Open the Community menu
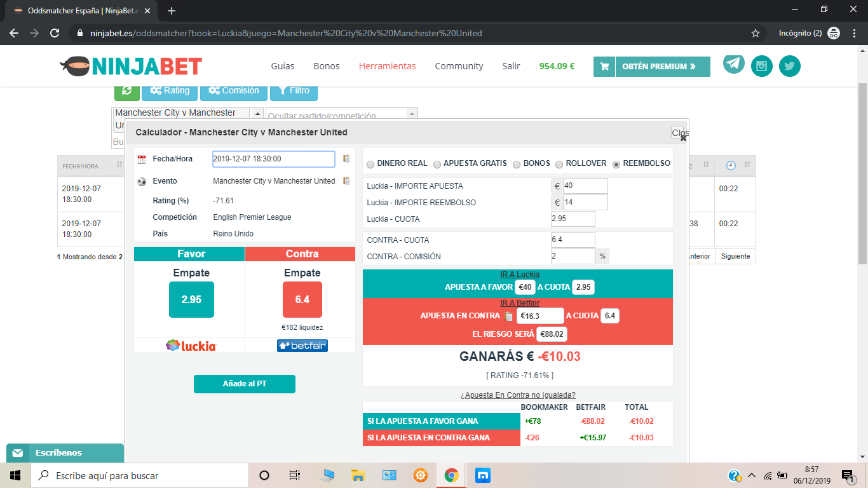 [459, 66]
